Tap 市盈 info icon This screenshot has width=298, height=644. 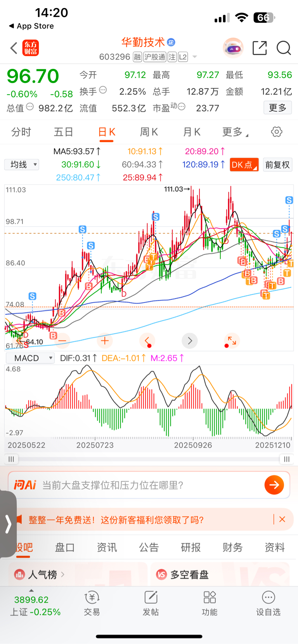(x=182, y=107)
